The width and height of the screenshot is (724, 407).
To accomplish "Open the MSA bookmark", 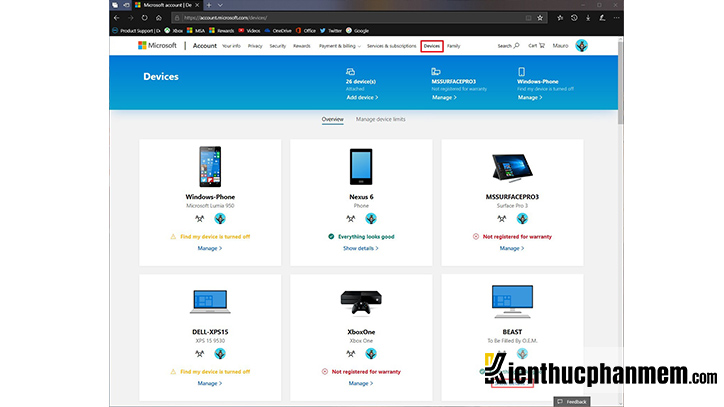I will 196,31.
